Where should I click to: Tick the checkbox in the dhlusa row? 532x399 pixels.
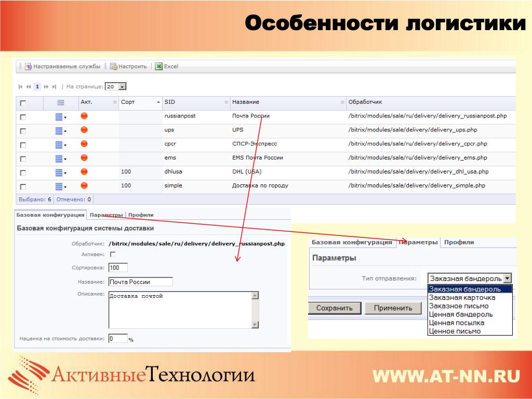pyautogui.click(x=23, y=172)
